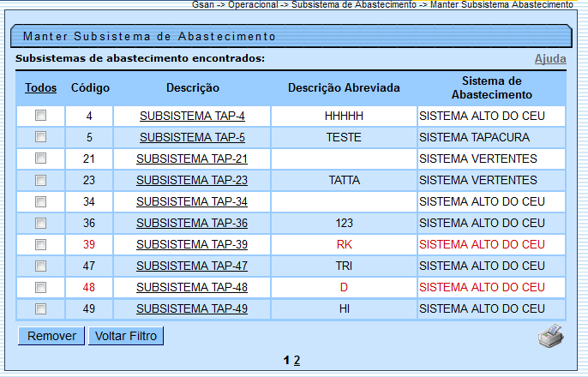Viewport: 588px width, 377px height.
Task: Click the Descrição column header
Action: [x=193, y=87]
